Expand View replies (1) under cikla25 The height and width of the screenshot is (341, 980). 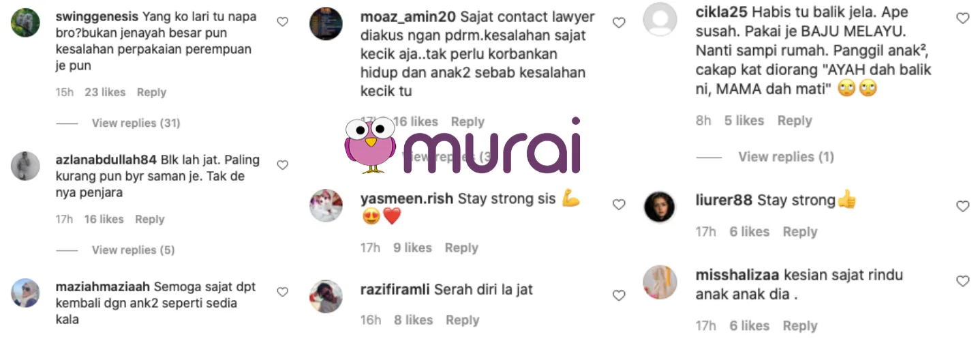[786, 157]
